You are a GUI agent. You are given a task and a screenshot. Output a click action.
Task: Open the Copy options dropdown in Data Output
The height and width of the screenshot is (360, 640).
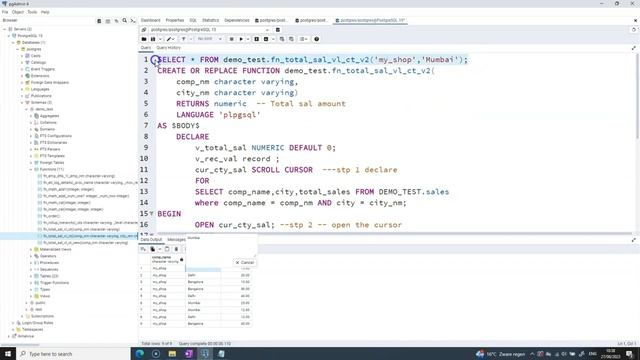click(160, 249)
